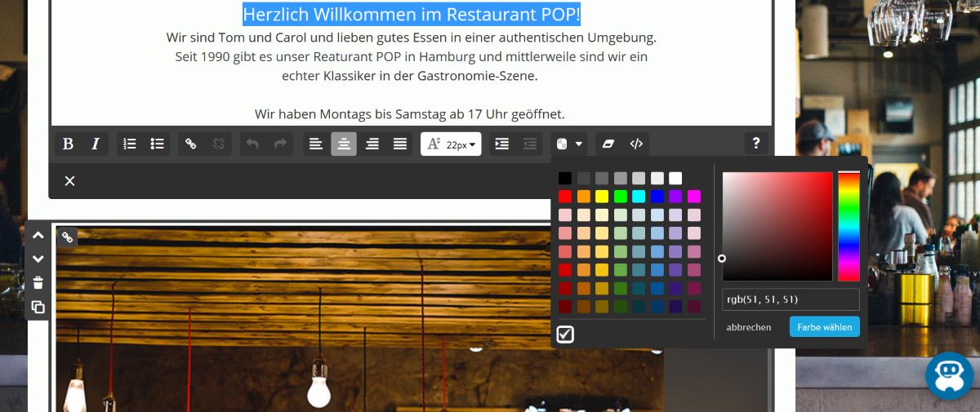Confirm with Farbe wählen button

pyautogui.click(x=825, y=327)
